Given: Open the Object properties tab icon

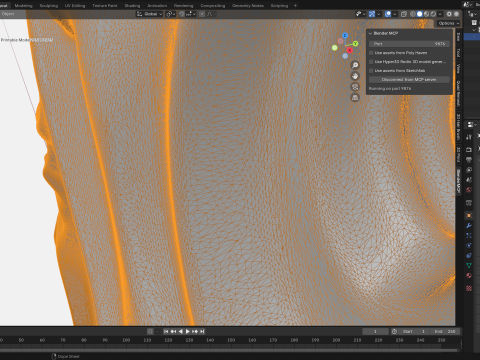Looking at the screenshot, I should pyautogui.click(x=469, y=216).
